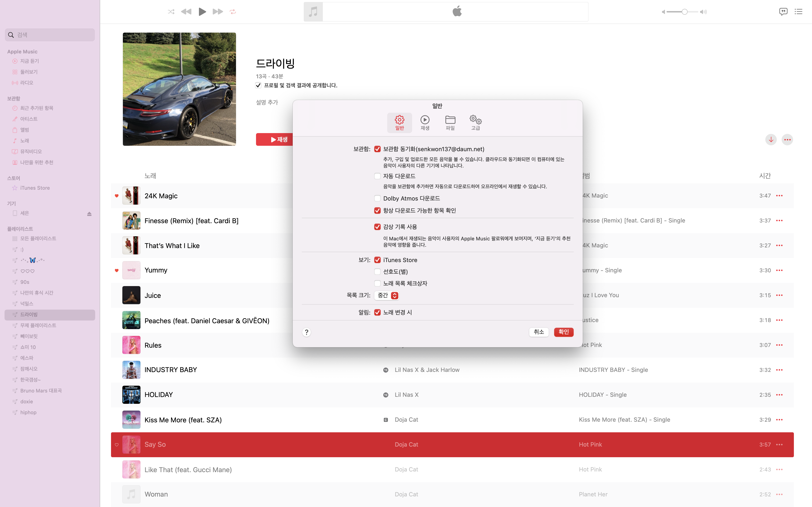Click the 확인 button
The image size is (812, 507).
(563, 332)
